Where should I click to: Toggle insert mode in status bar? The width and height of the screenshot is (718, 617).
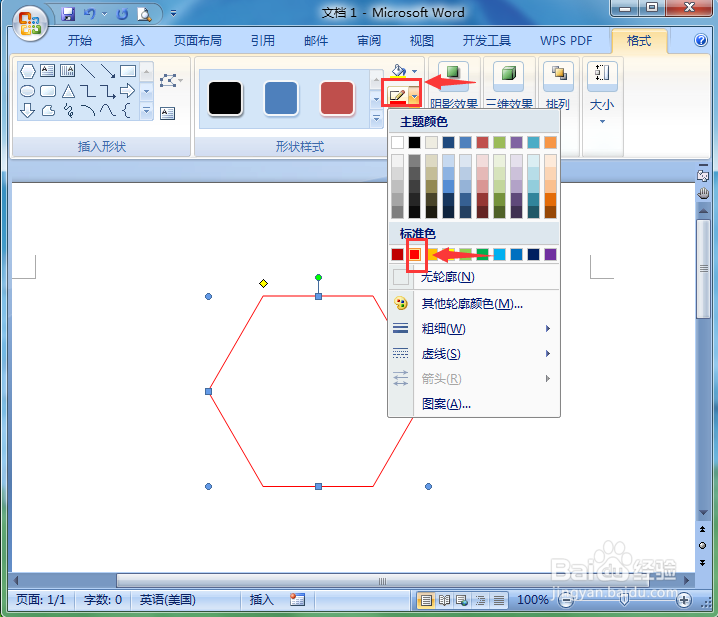(x=261, y=600)
